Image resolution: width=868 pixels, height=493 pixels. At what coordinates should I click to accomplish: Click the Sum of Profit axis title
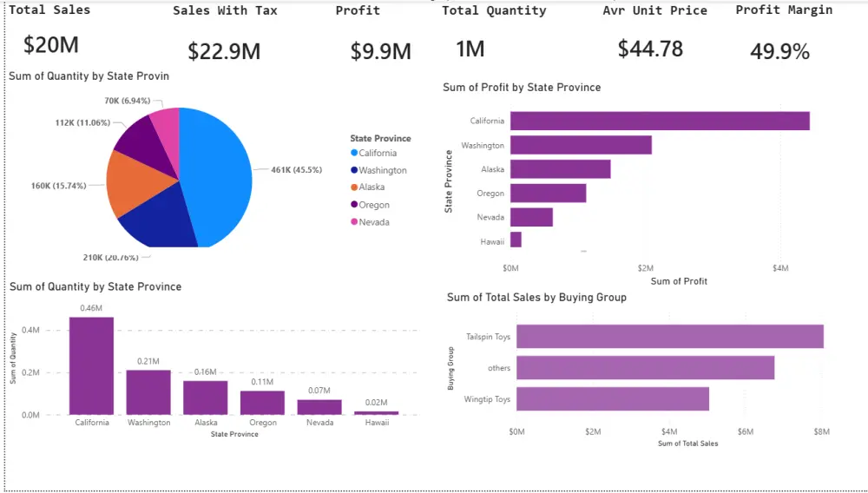[679, 281]
